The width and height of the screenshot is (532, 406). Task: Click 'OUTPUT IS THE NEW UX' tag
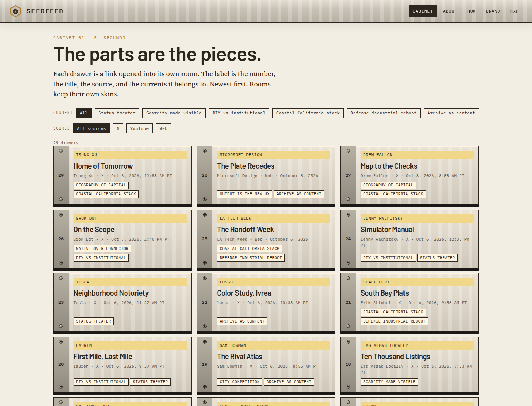245,194
